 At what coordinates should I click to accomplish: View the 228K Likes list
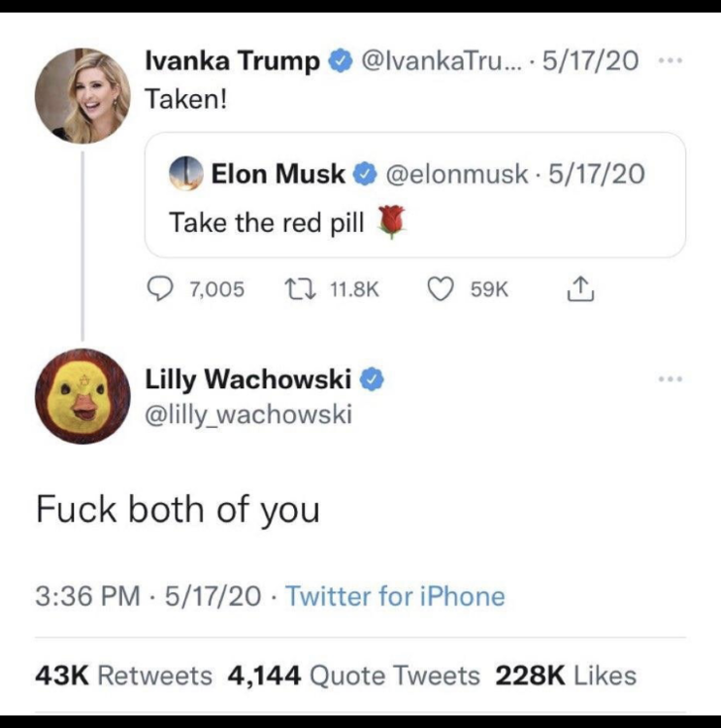click(566, 675)
